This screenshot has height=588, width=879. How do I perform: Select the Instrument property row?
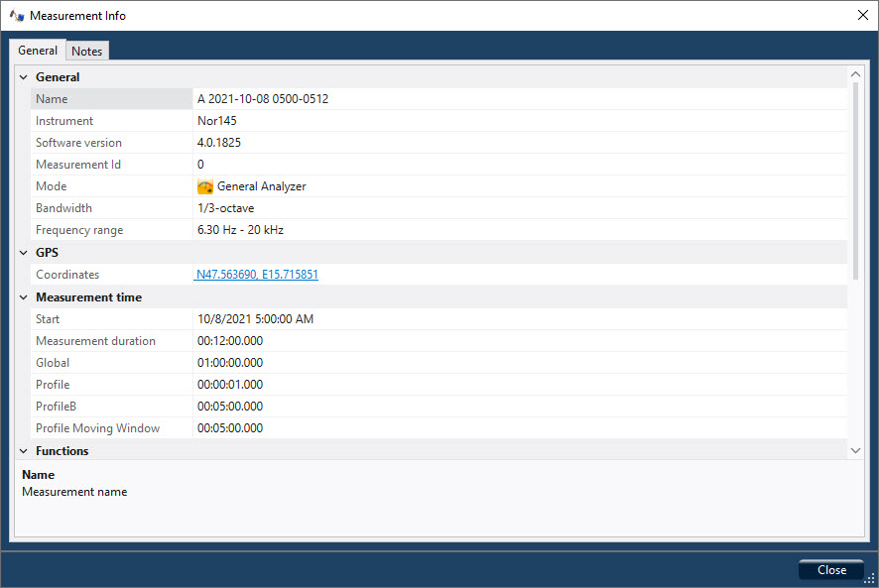pyautogui.click(x=64, y=121)
